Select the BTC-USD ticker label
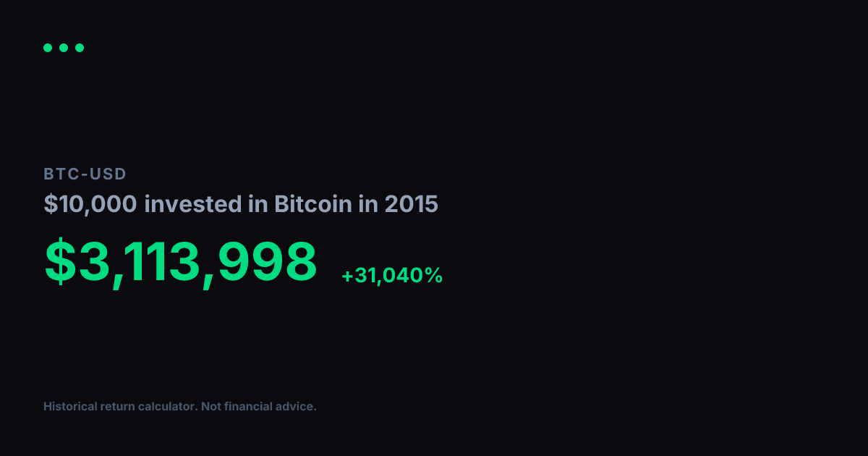 click(x=85, y=174)
